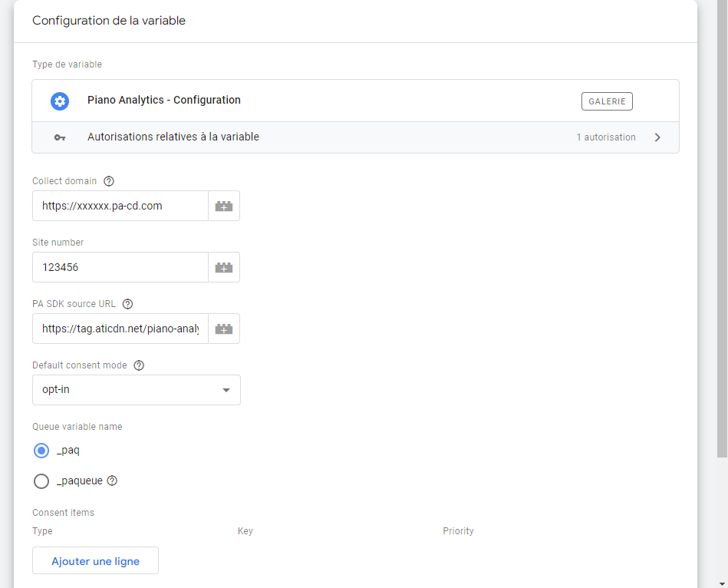Select the _paqueue queue variable name
Viewport: 728px width, 588px height.
tap(41, 481)
